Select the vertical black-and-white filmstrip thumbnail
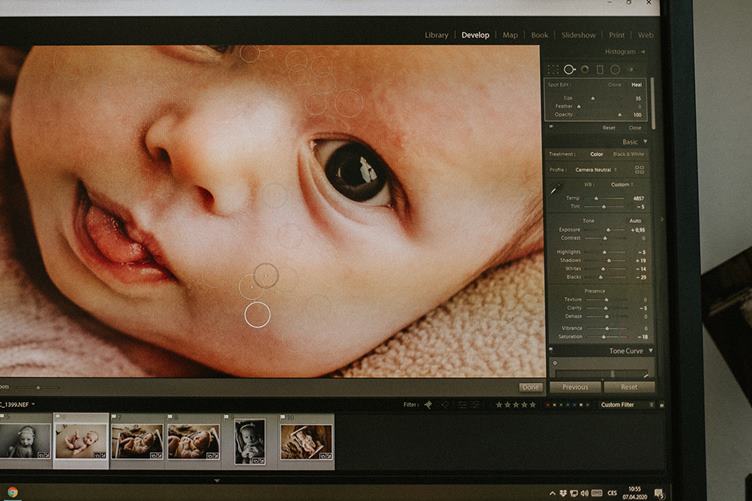Image resolution: width=752 pixels, height=501 pixels. point(250,442)
